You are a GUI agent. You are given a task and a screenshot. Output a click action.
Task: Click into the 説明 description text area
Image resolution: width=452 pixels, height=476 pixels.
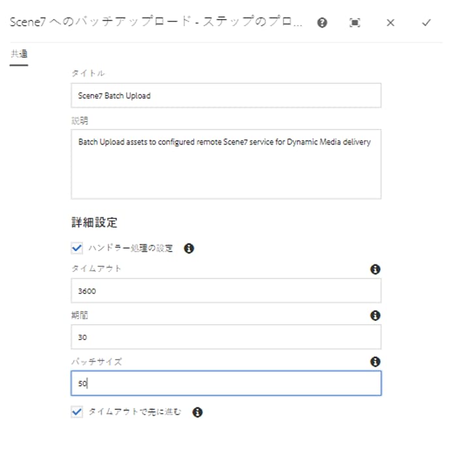pyautogui.click(x=226, y=164)
